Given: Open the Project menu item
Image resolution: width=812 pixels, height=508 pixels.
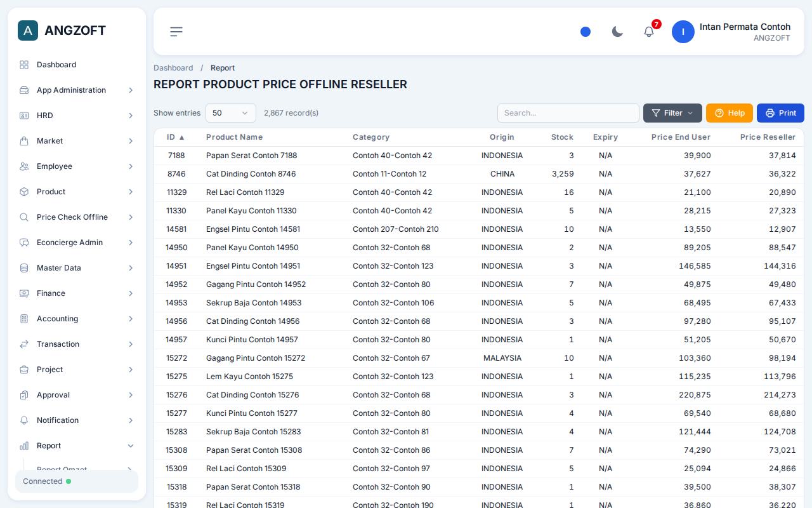Looking at the screenshot, I should pyautogui.click(x=77, y=370).
